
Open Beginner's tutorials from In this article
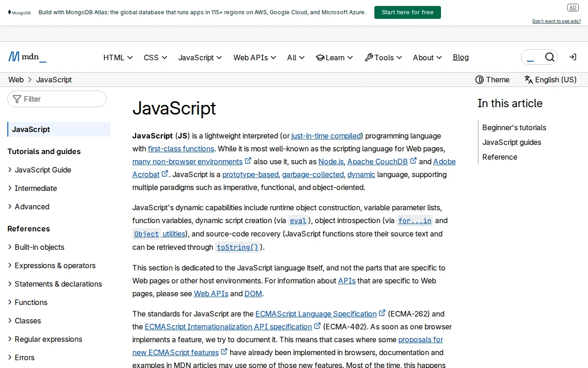[514, 127]
